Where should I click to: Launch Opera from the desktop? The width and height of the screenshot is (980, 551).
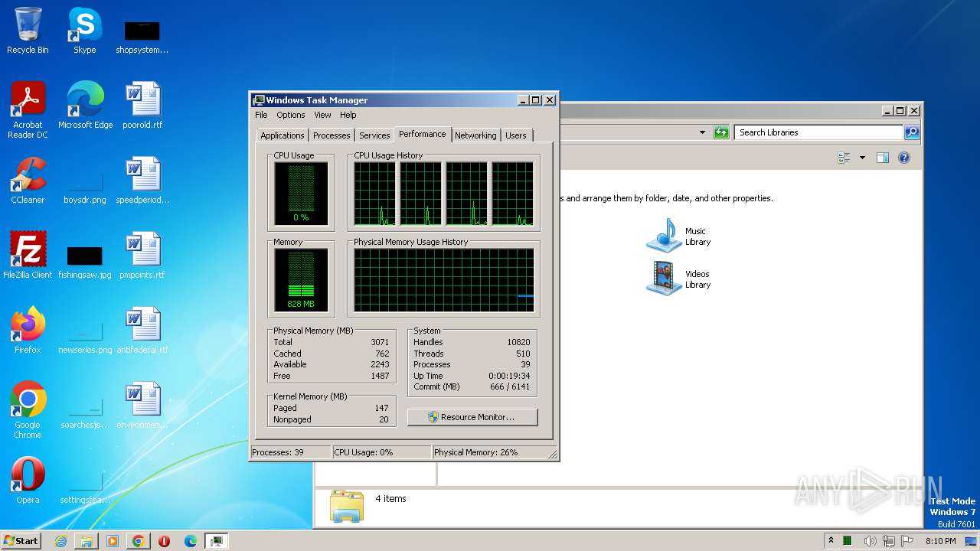point(28,481)
